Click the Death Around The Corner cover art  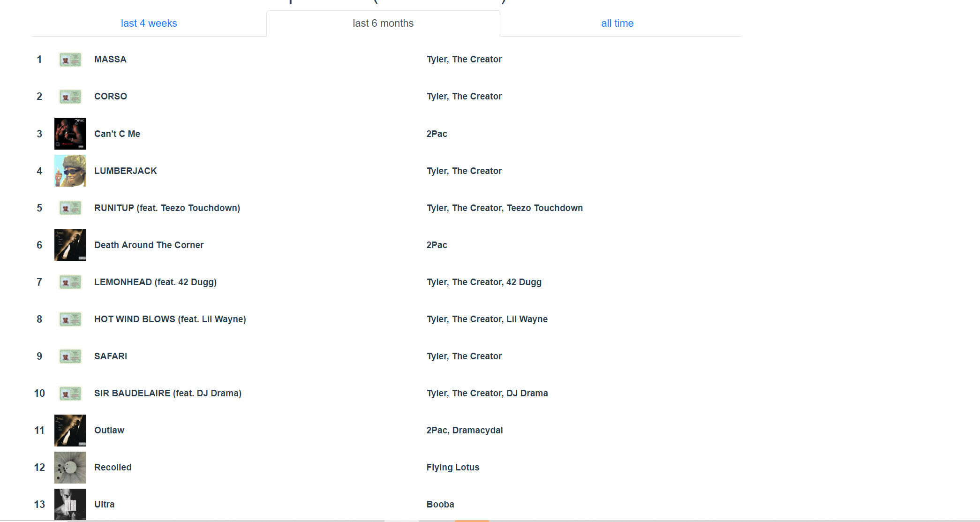coord(70,245)
